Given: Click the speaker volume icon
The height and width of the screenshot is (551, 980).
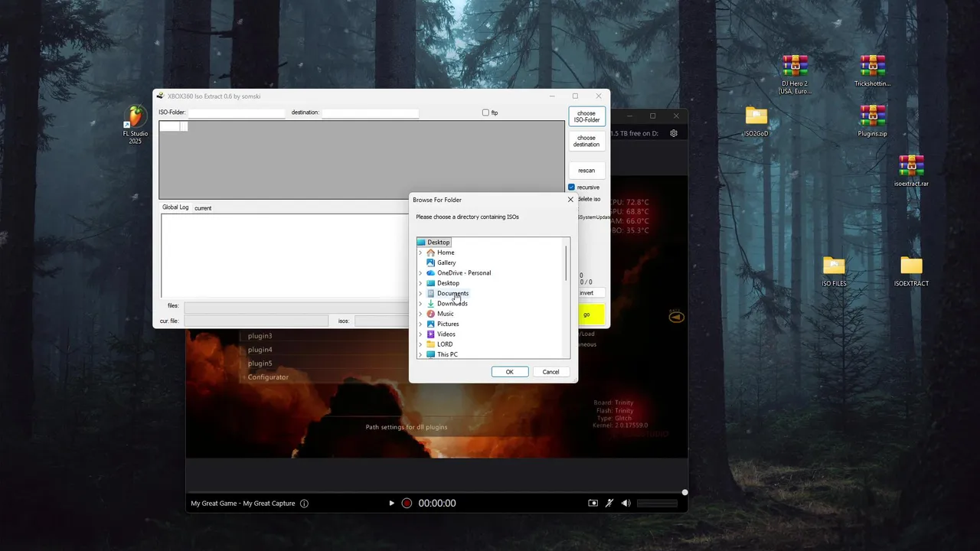Looking at the screenshot, I should tap(626, 504).
